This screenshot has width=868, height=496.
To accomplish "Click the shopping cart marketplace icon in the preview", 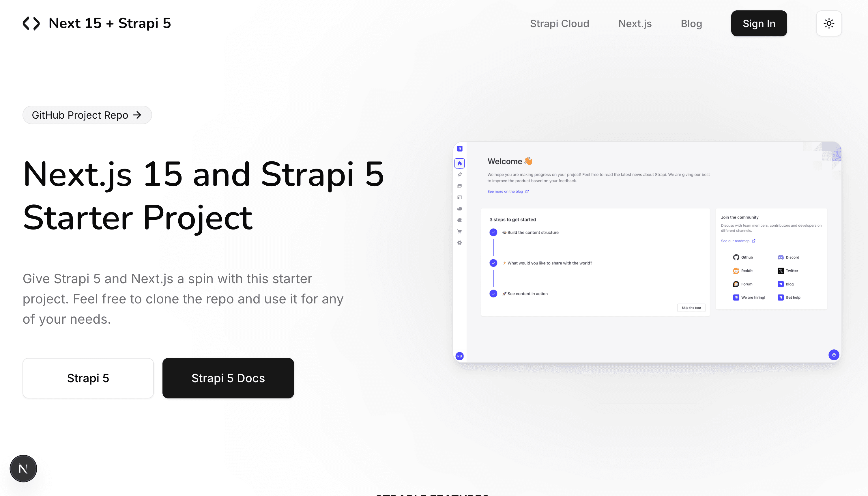I will click(x=459, y=232).
